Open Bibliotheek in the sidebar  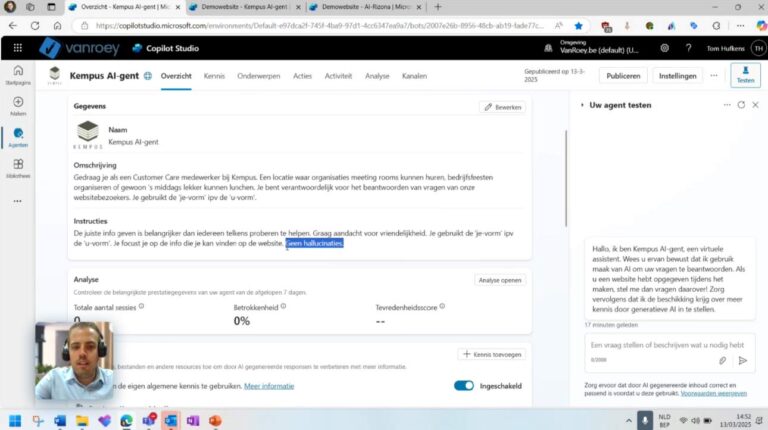(18, 168)
